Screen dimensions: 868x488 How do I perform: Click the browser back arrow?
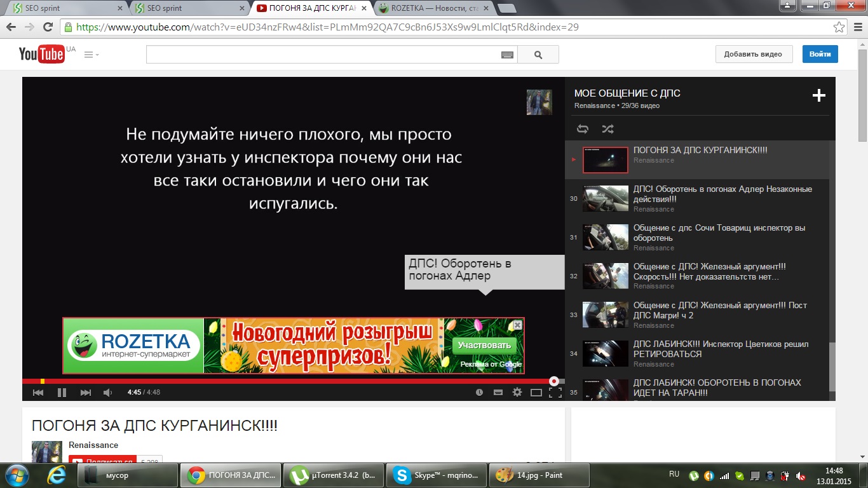(x=11, y=27)
